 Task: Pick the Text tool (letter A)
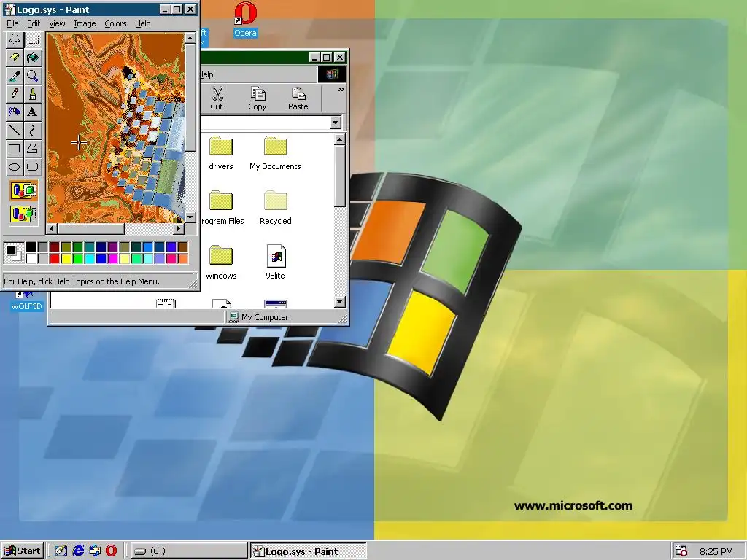point(32,112)
